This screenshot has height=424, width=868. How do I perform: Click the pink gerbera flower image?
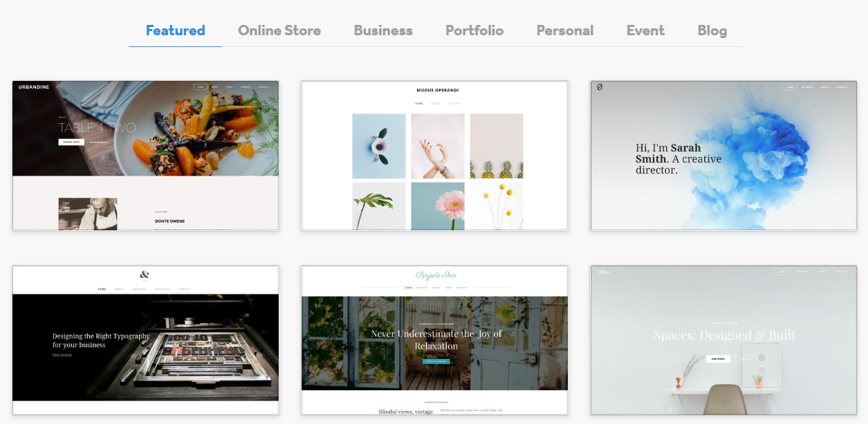[438, 206]
